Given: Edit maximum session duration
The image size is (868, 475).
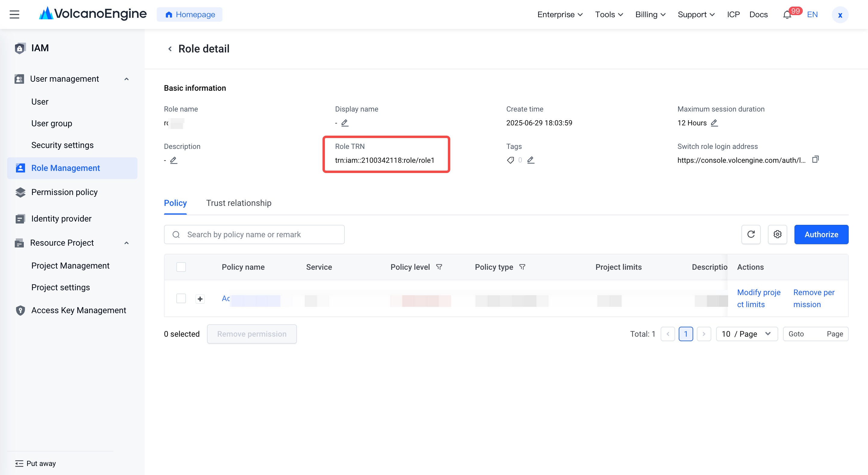Looking at the screenshot, I should point(714,123).
